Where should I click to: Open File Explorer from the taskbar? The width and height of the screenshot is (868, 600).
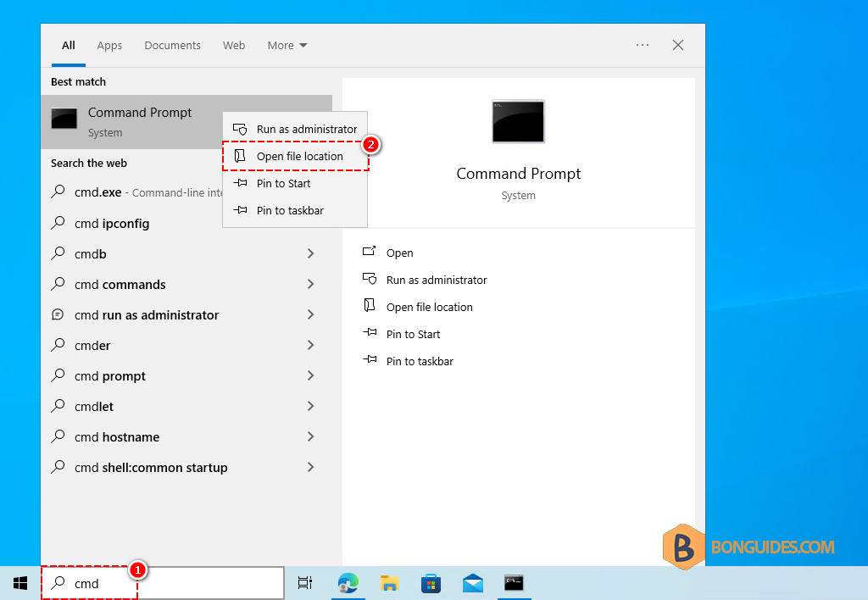390,583
